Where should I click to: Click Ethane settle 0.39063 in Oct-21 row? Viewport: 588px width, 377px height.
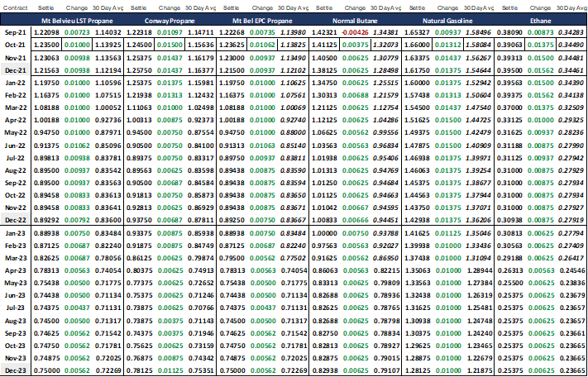tap(509, 45)
